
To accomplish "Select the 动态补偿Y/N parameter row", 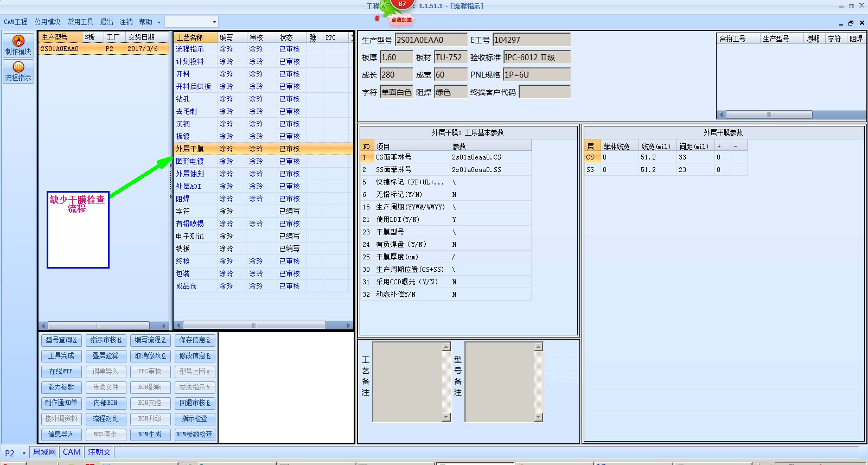I will [x=446, y=295].
